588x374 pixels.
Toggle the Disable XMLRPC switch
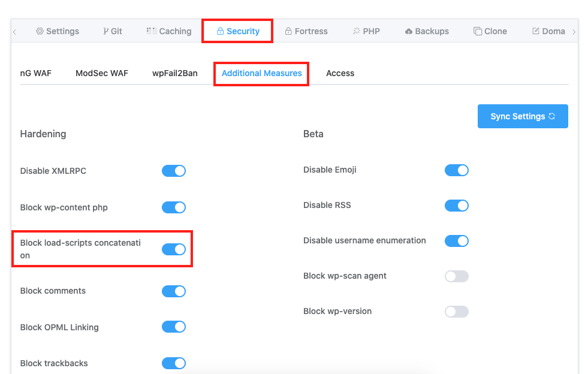pyautogui.click(x=174, y=171)
